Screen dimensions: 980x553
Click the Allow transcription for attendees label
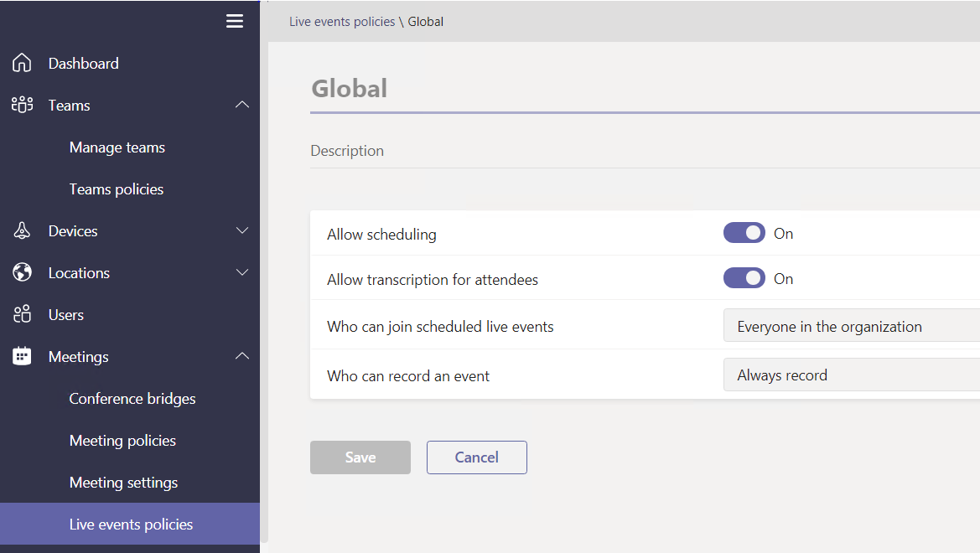433,279
